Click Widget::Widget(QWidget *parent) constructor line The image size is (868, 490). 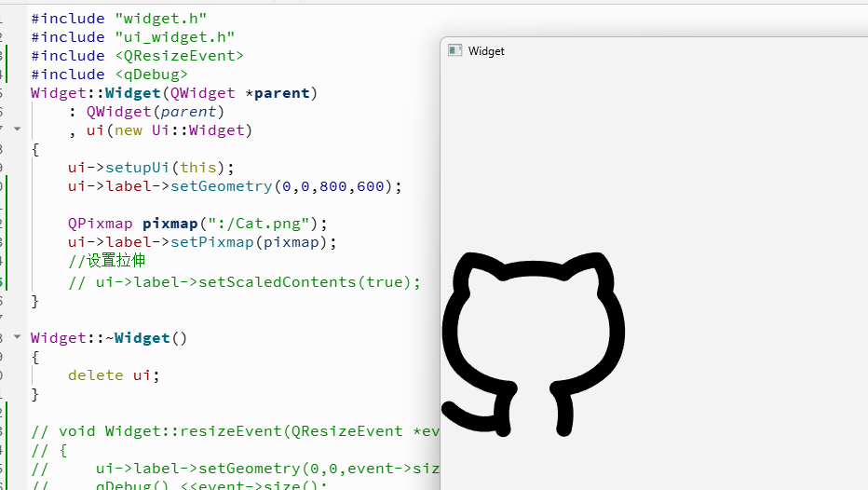point(174,93)
